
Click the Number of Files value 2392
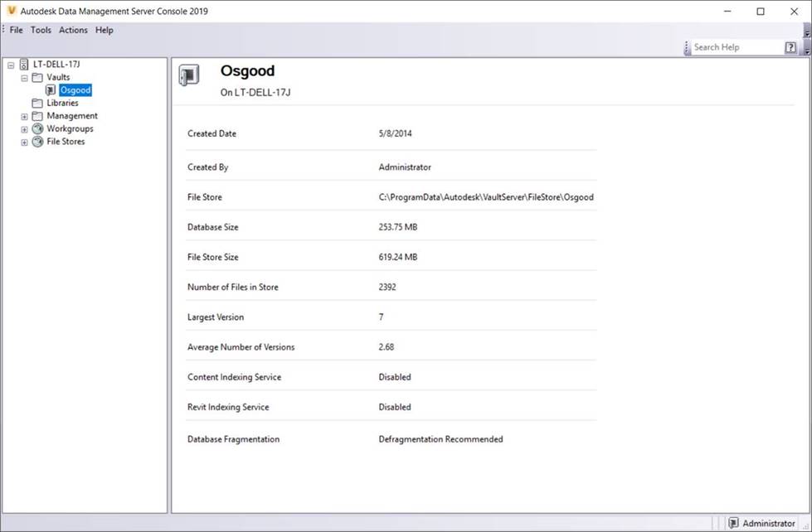(x=387, y=288)
